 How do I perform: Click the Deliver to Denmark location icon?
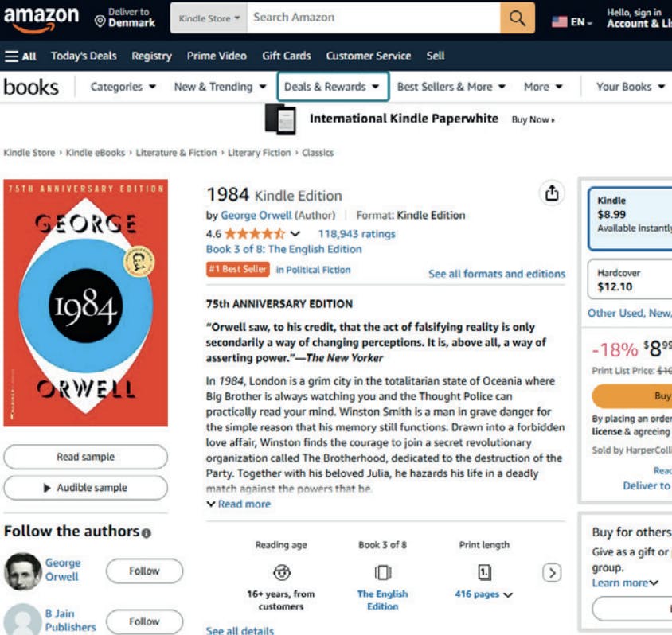(100, 21)
